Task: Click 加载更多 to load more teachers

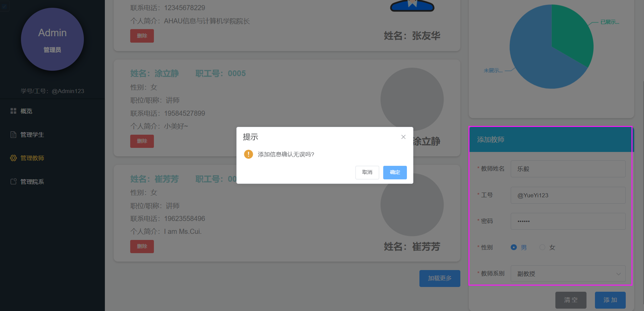Action: (440, 279)
